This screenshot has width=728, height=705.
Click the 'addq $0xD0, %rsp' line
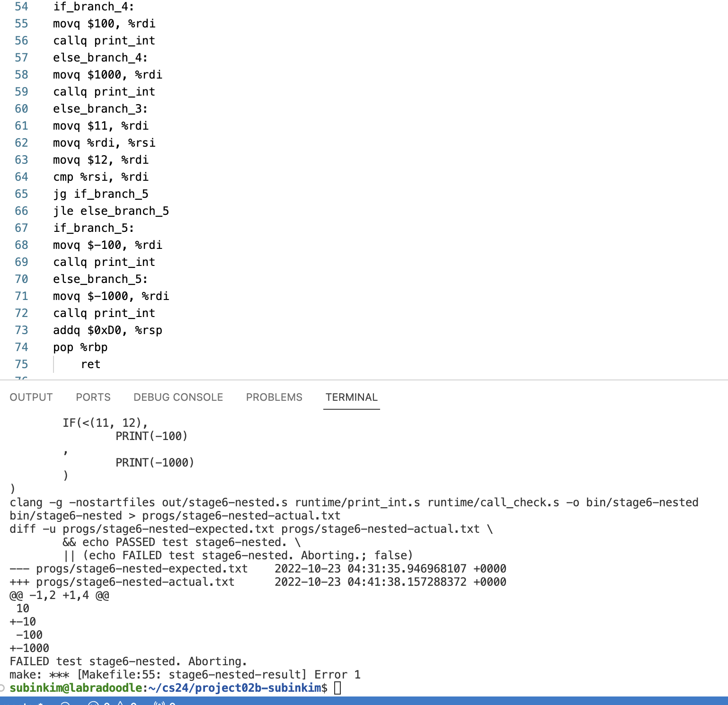click(107, 330)
